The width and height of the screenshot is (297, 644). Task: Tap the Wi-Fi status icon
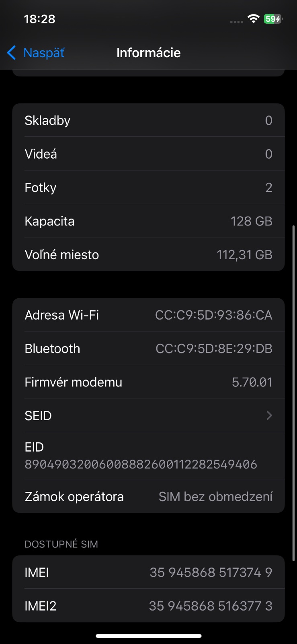tap(253, 19)
